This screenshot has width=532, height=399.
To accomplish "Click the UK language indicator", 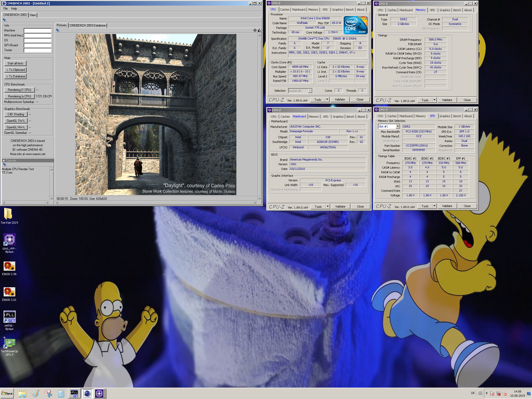I will click(x=473, y=393).
